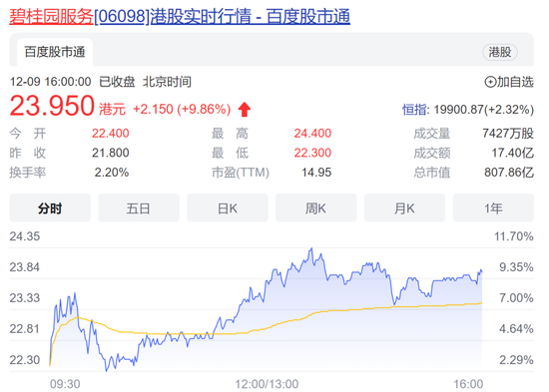Screen dimensions: 549x392
Task: Click the 北京时间 label
Action: (167, 82)
